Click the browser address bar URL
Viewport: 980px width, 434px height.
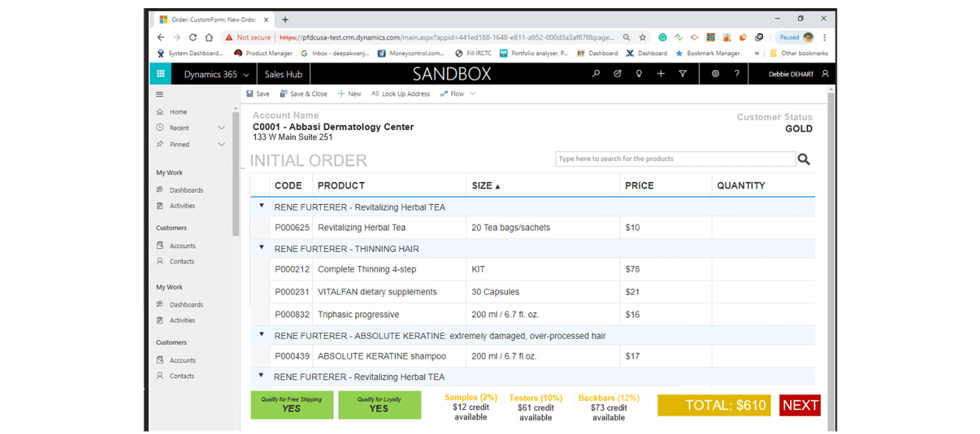point(446,37)
